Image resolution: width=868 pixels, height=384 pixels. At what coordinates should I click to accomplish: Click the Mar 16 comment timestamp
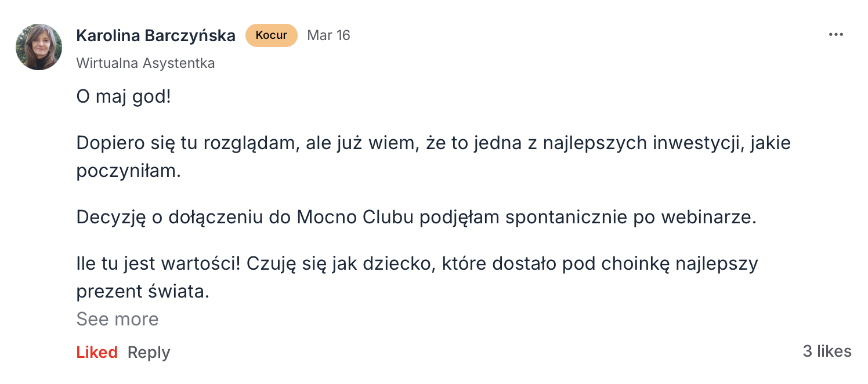(x=328, y=35)
